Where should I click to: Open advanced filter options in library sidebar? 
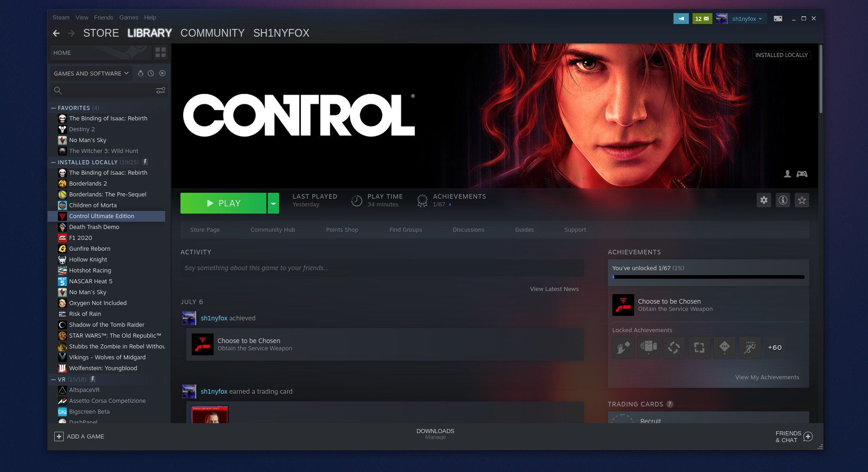coord(161,91)
